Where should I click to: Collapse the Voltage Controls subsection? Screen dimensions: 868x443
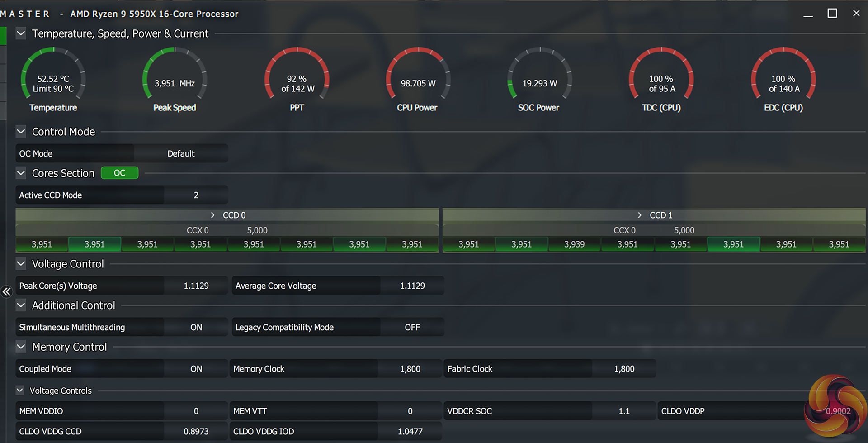(x=20, y=391)
